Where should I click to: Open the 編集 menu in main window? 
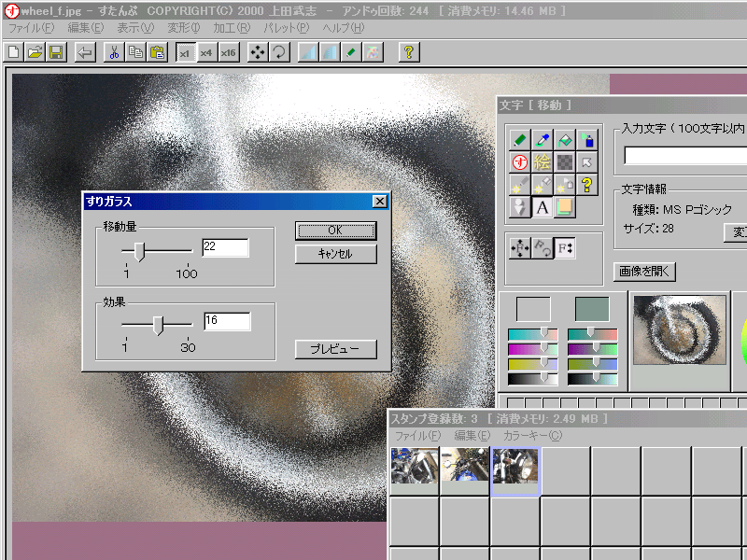(x=86, y=28)
